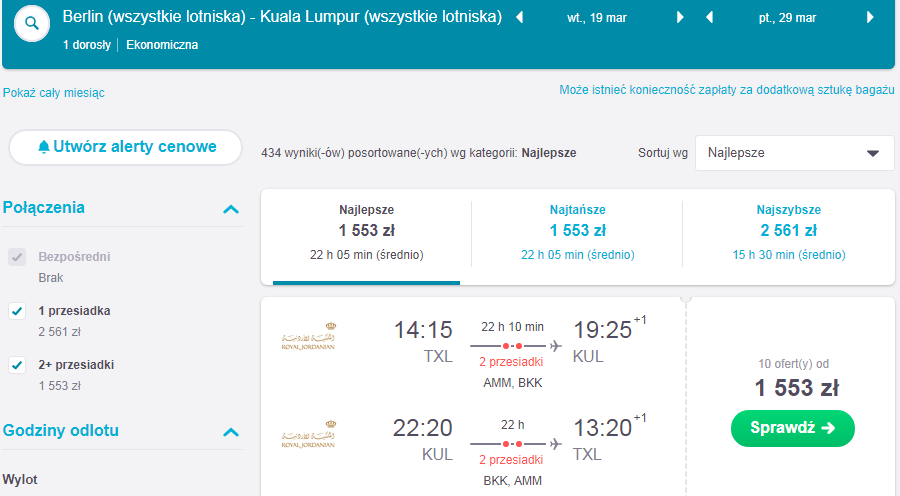Image resolution: width=900 pixels, height=496 pixels.
Task: Click the Royal Jordanian logo for TXL departure
Action: 309,336
